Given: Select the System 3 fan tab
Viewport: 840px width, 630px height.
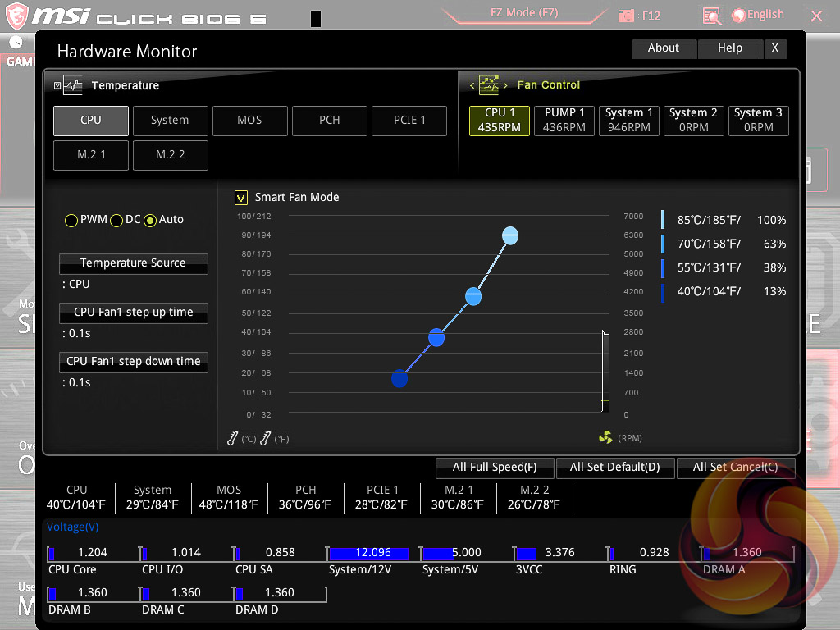Looking at the screenshot, I should click(759, 121).
